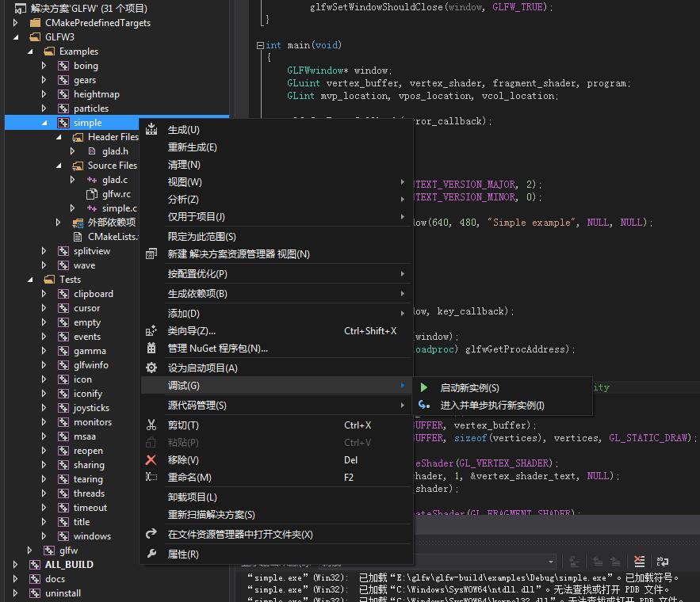Click the scissors Cut icon
Viewport: 700px width, 602px height.
click(151, 425)
